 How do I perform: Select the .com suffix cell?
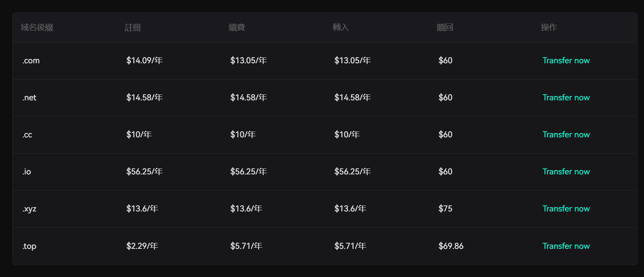coord(31,61)
